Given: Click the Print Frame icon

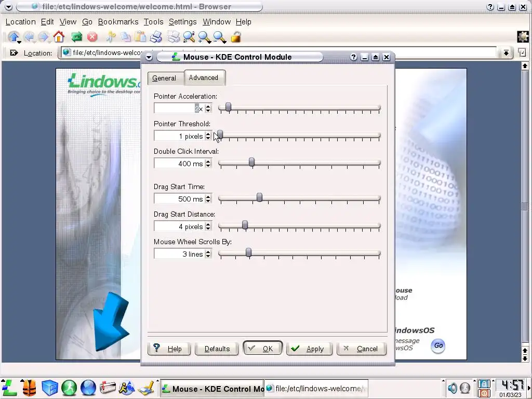Looking at the screenshot, I should click(x=174, y=37).
